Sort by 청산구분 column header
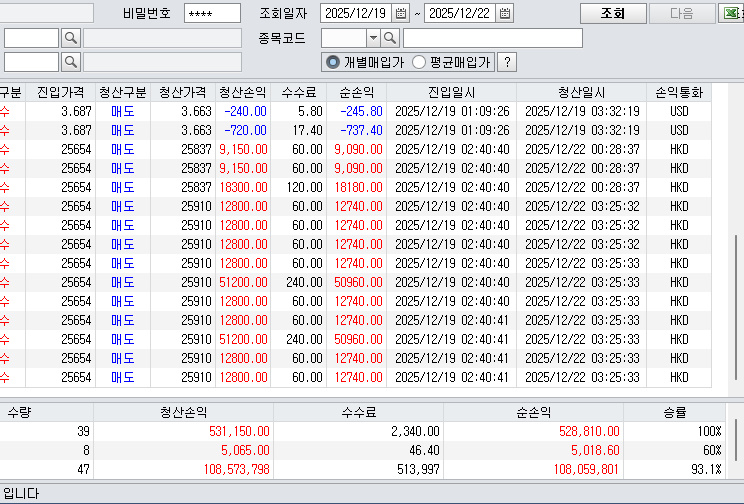Screen dimensions: 744x504 click(123, 92)
